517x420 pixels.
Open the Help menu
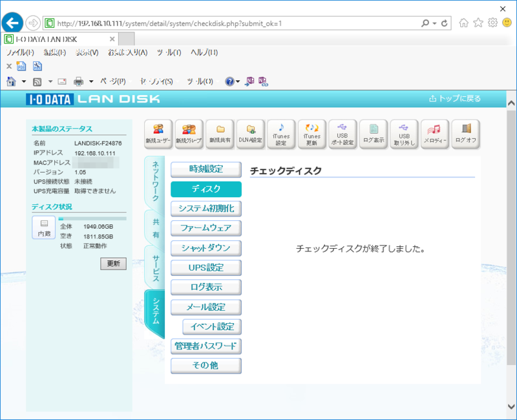point(204,52)
